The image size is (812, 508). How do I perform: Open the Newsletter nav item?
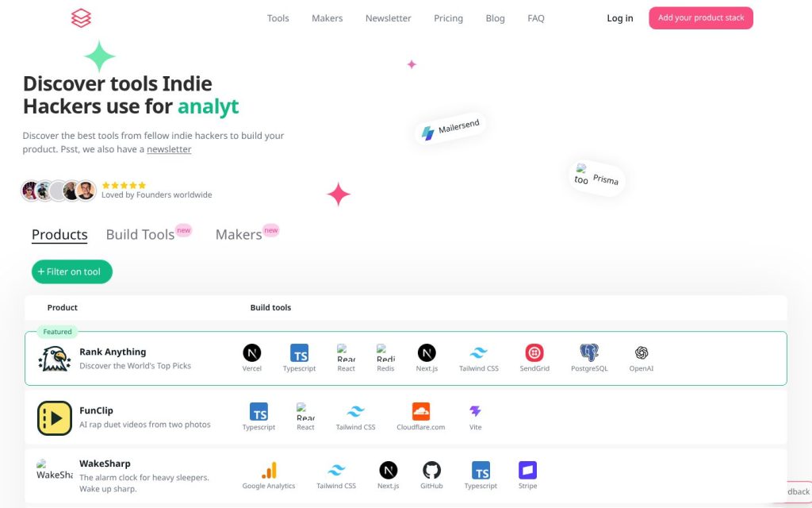[389, 18]
